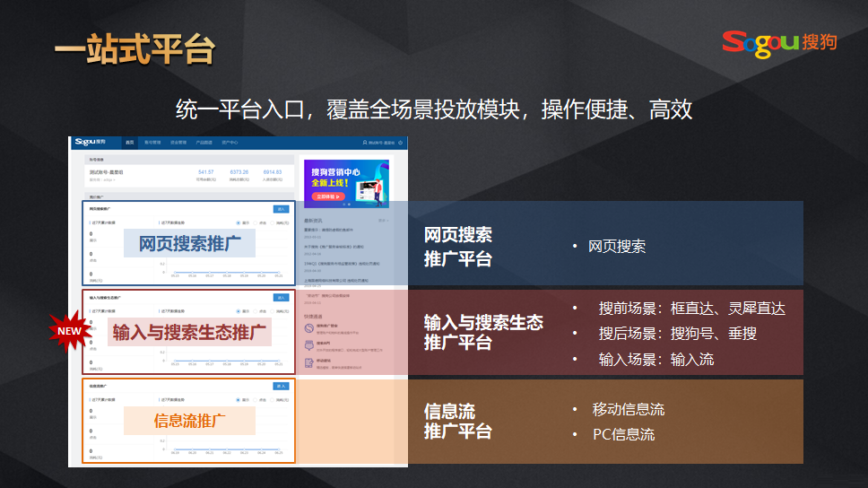The height and width of the screenshot is (488, 868).
Task: Click 更多 link beside 最新资讯
Action: (x=383, y=221)
